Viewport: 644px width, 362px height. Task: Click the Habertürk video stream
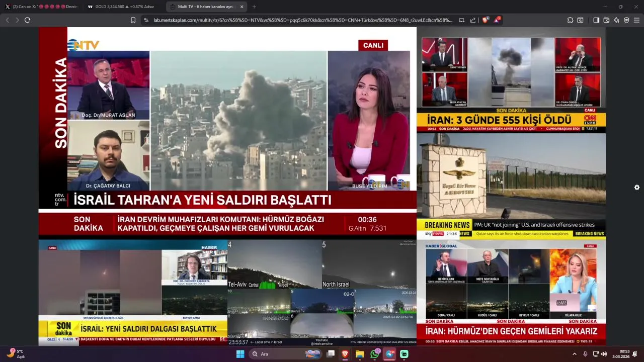133,292
